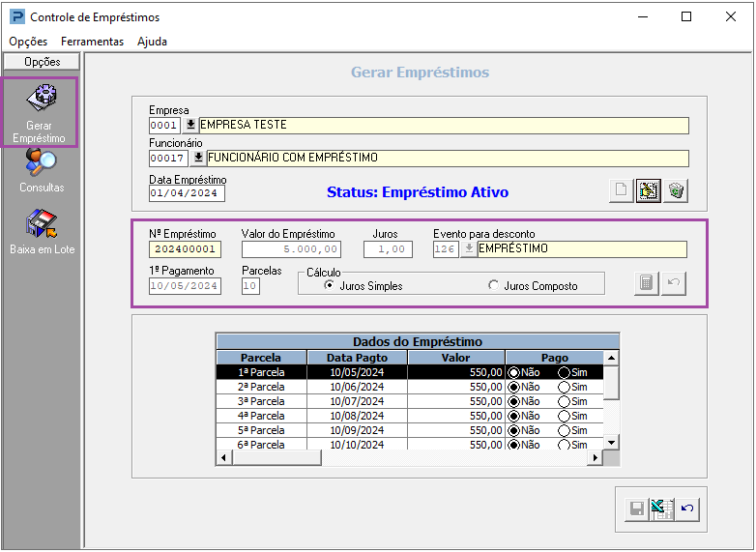Click the Pago column header
This screenshot has width=756, height=552.
coord(555,358)
